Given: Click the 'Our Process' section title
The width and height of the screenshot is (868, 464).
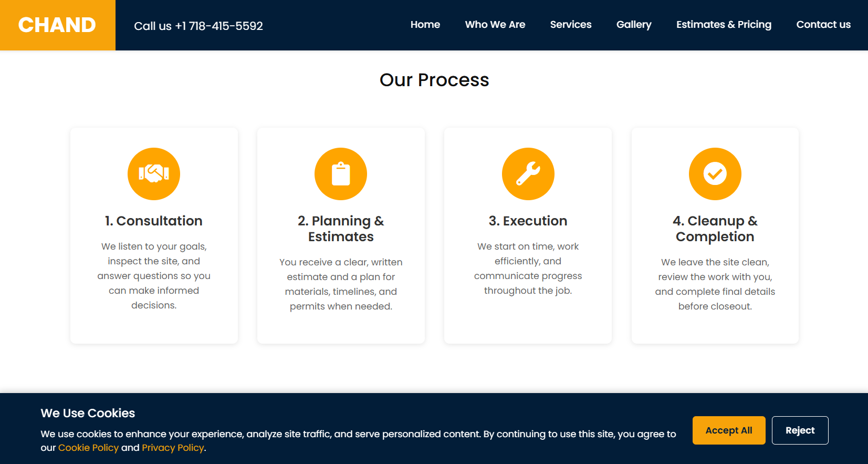Looking at the screenshot, I should click(x=434, y=80).
